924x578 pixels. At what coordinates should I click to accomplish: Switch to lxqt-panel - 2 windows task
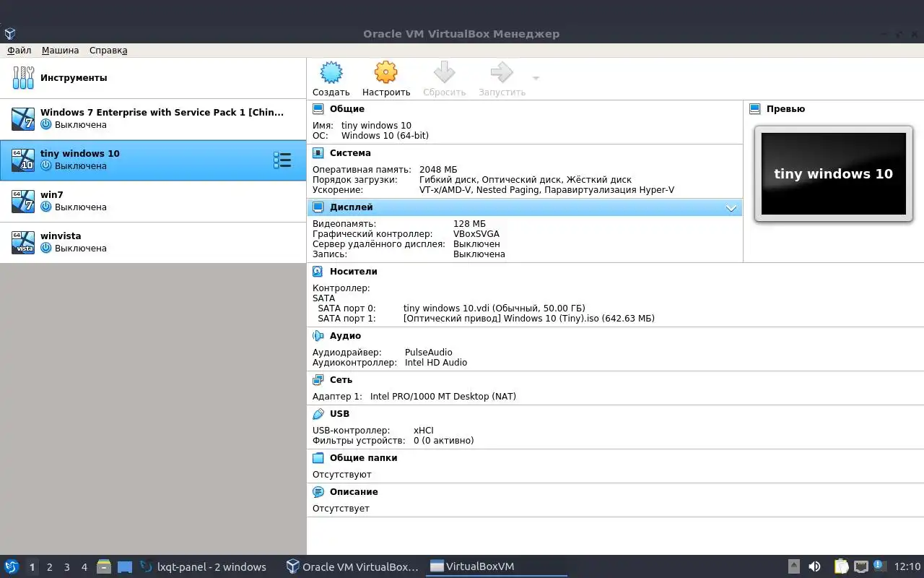pyautogui.click(x=204, y=567)
